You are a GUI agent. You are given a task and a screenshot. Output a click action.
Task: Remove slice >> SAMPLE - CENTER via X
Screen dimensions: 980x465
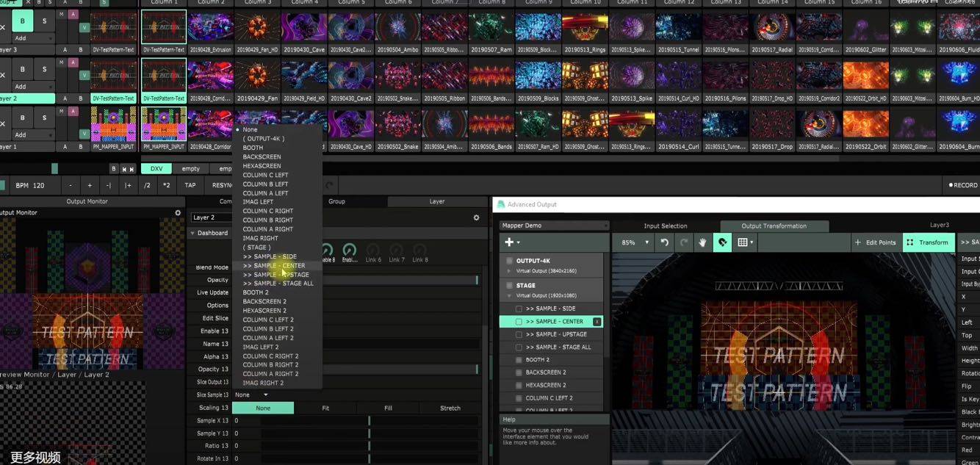[597, 322]
